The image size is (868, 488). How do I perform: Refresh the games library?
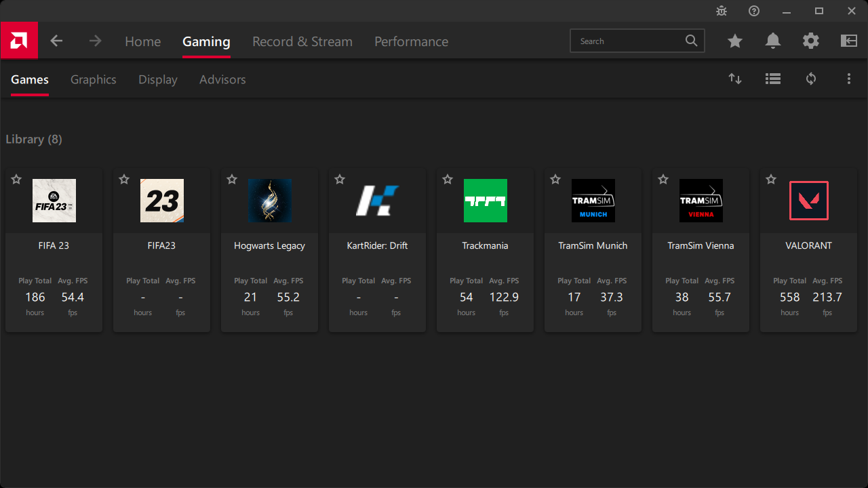811,79
